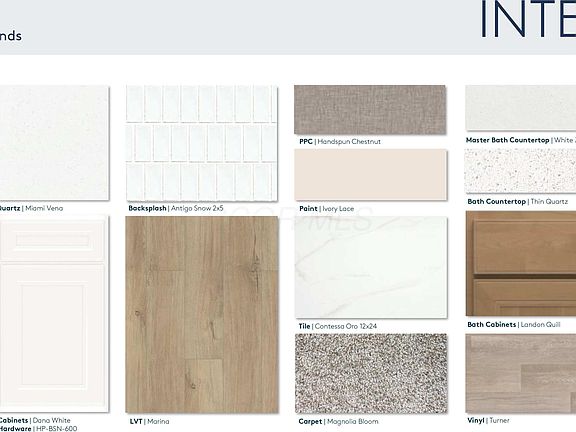This screenshot has height=432, width=576.
Task: Click the Backsplash label text
Action: tap(147, 208)
